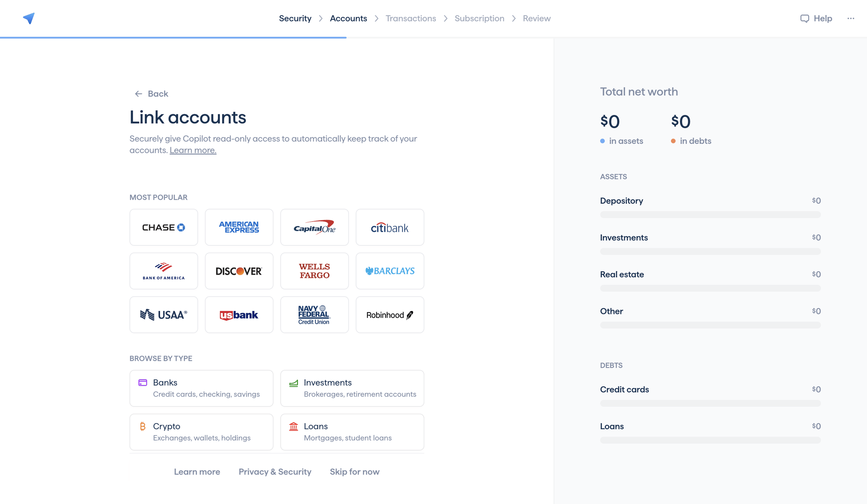Image resolution: width=867 pixels, height=504 pixels.
Task: Pick the Navy Federal Credit Union tile
Action: tap(315, 315)
